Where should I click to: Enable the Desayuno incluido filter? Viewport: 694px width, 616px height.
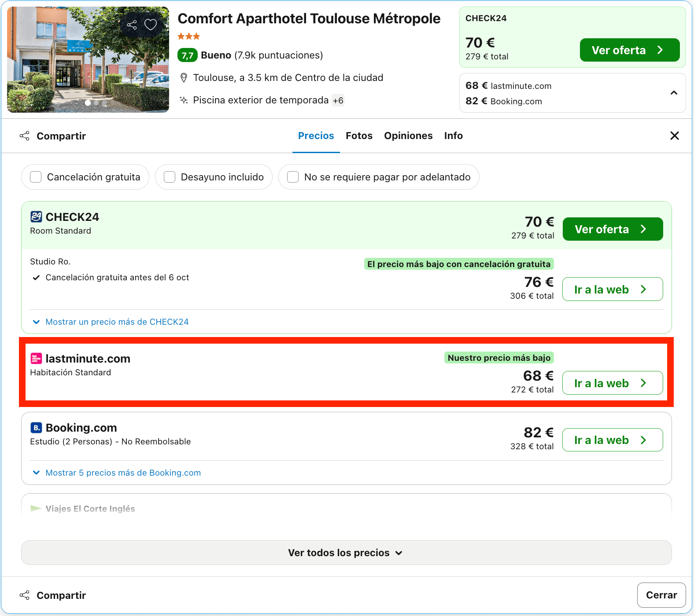[170, 177]
